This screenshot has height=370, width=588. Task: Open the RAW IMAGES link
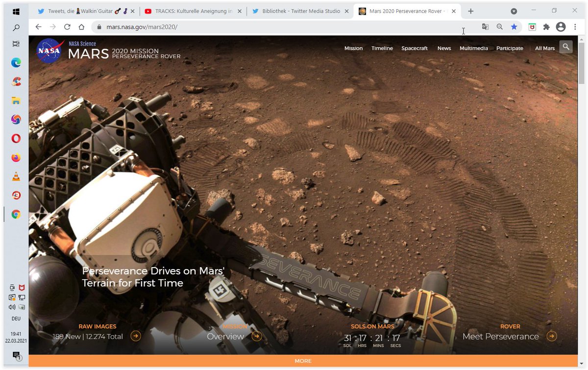(x=98, y=326)
